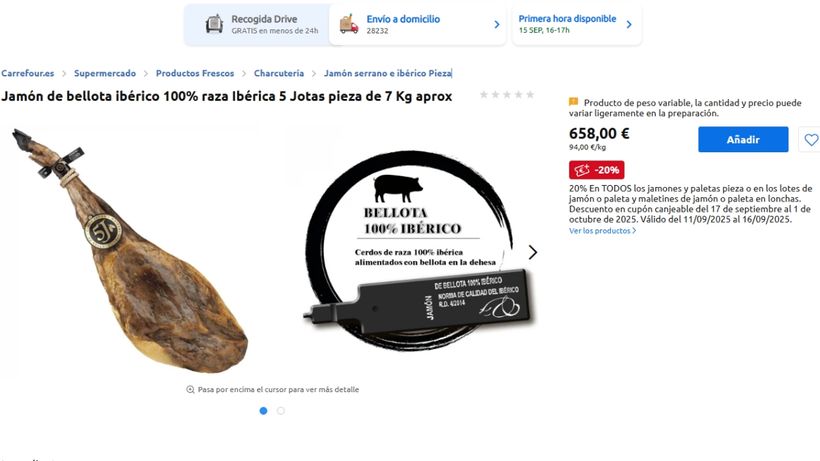Select the second image carousel dot

(x=281, y=411)
